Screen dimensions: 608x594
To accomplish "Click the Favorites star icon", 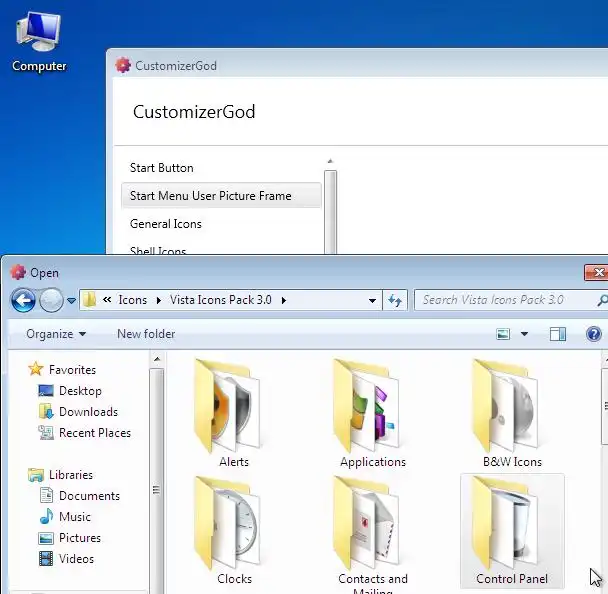I will (36, 369).
